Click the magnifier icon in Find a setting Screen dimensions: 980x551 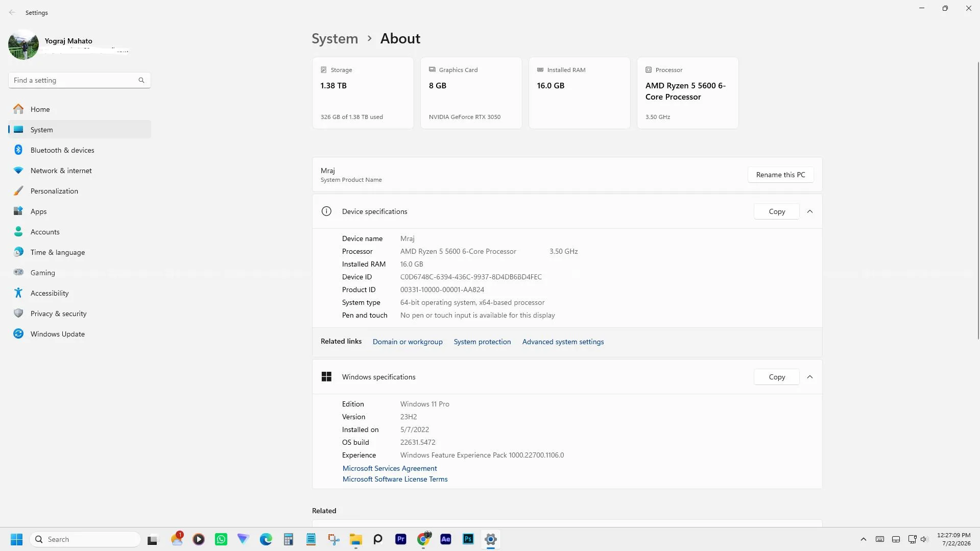141,80
